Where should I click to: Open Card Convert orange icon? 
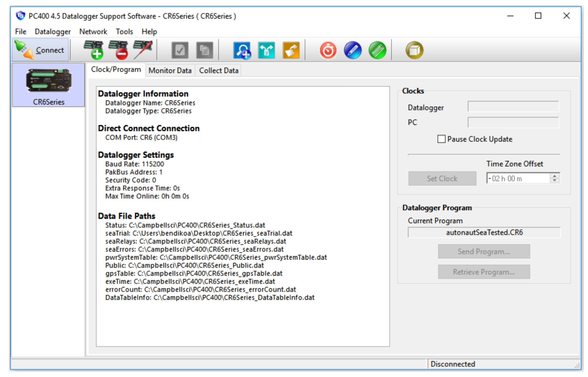(291, 50)
